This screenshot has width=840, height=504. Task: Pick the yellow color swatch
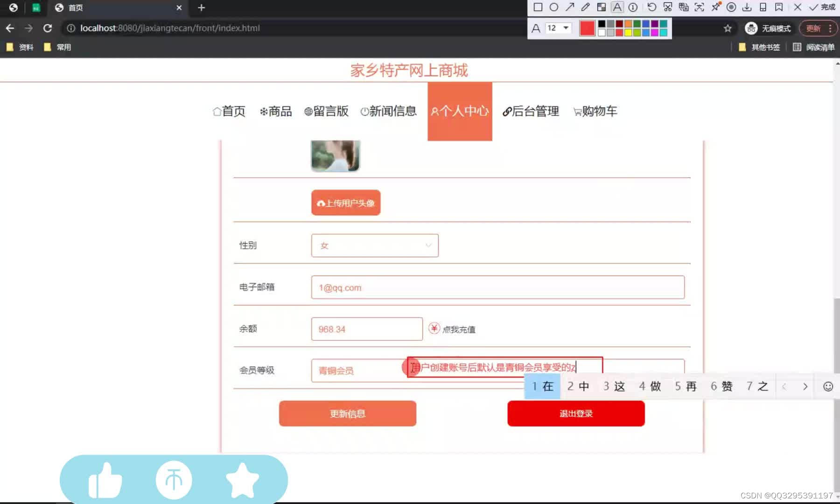(x=628, y=33)
